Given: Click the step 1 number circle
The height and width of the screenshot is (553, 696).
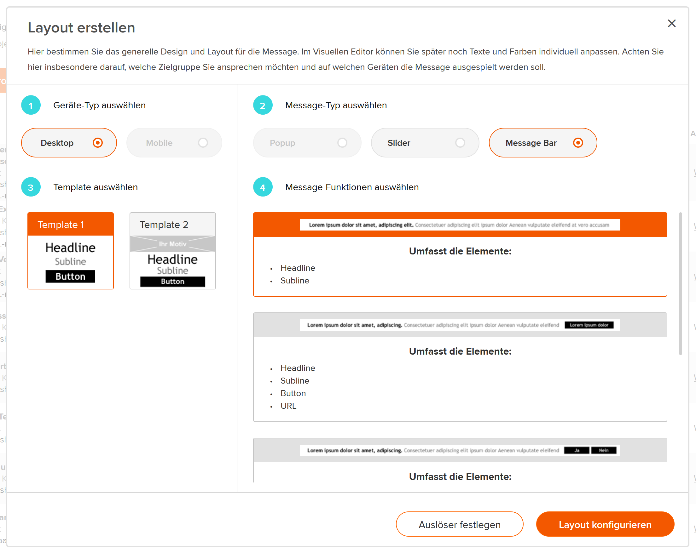Looking at the screenshot, I should click(31, 106).
